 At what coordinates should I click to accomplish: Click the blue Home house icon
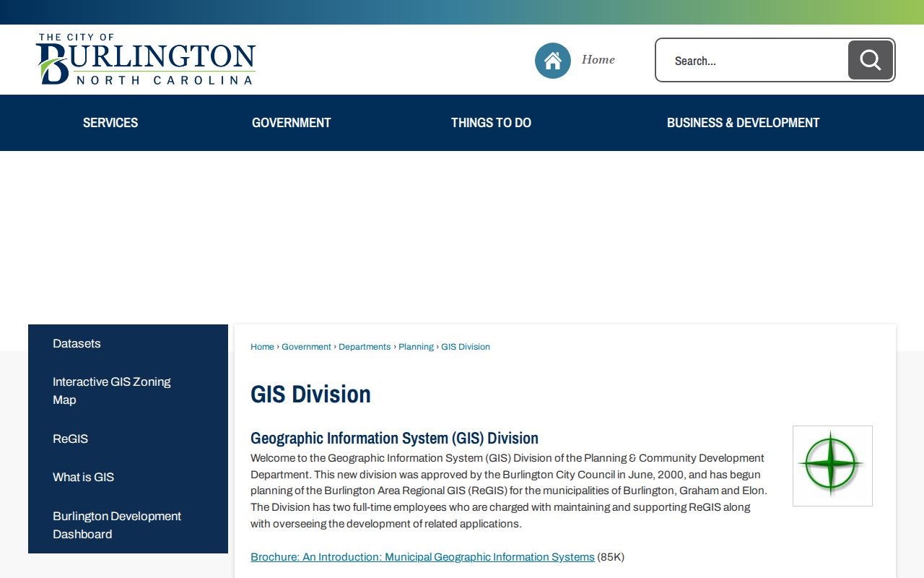553,61
